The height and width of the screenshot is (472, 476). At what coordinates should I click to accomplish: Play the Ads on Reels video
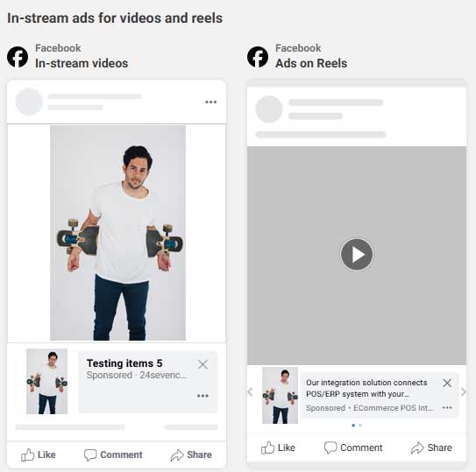(357, 255)
